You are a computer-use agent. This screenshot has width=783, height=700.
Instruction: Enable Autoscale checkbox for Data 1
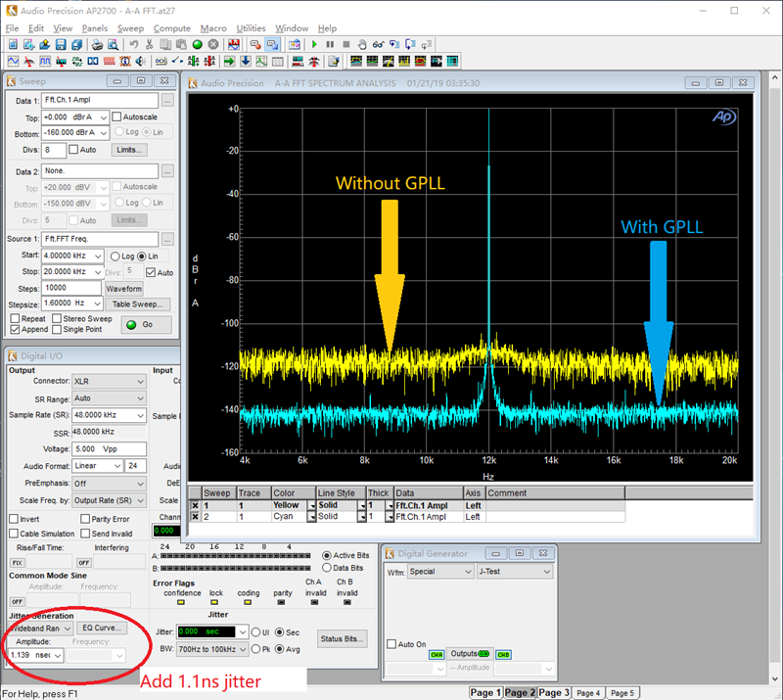[116, 117]
